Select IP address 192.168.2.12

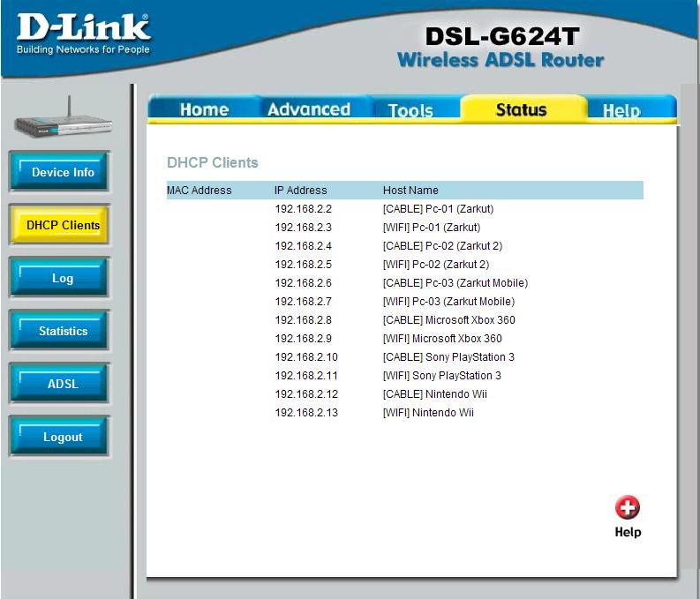point(306,393)
